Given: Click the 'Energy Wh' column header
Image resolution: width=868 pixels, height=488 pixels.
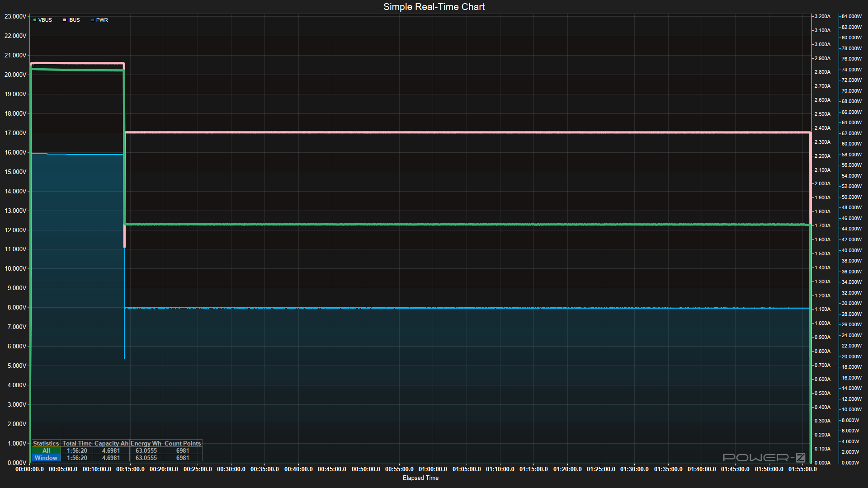Looking at the screenshot, I should (x=146, y=443).
